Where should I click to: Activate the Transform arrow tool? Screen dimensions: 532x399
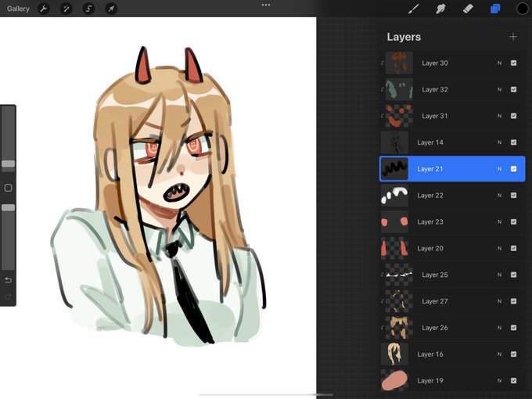(111, 9)
